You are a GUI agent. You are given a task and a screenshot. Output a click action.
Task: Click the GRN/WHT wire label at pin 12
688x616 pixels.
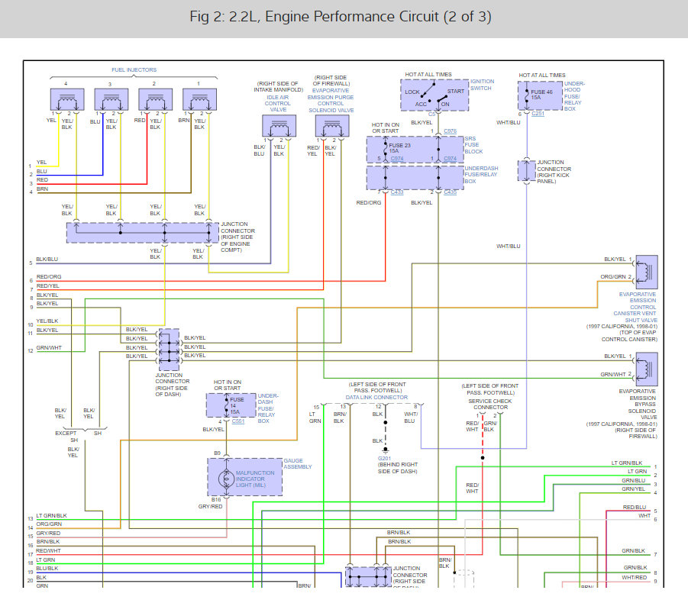49,347
